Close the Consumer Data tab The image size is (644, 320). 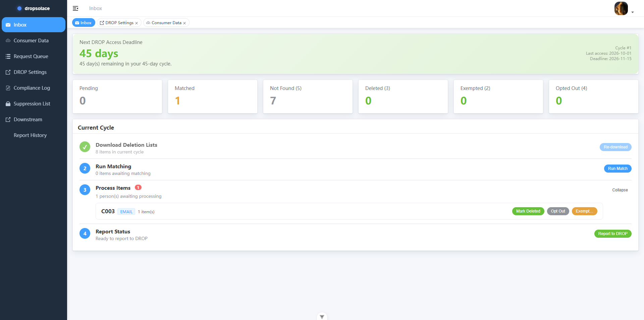click(x=184, y=23)
